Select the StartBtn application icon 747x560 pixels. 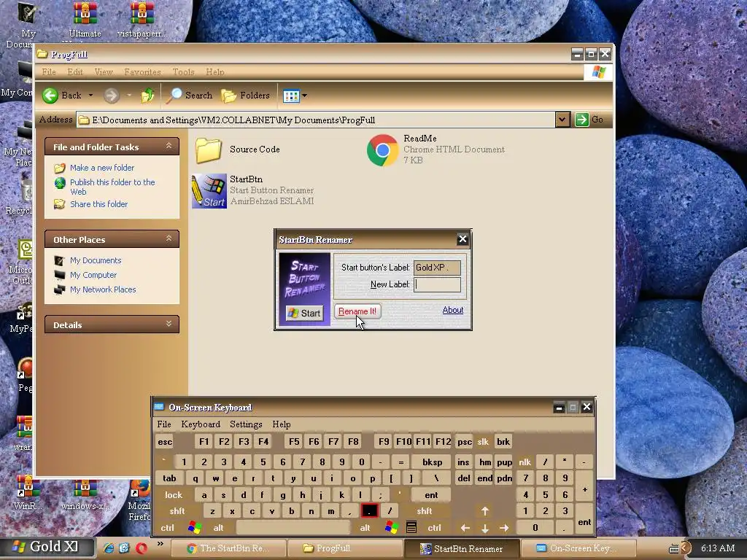[x=209, y=191]
